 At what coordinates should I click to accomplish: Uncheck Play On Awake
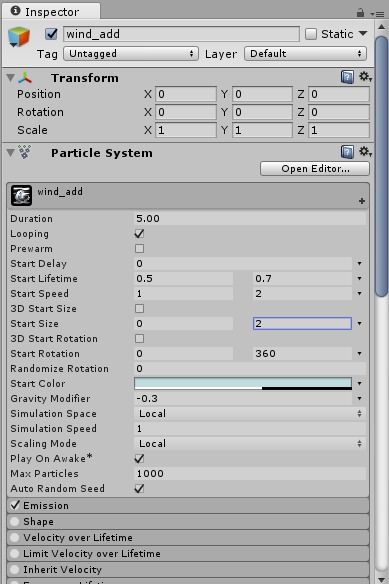point(139,458)
